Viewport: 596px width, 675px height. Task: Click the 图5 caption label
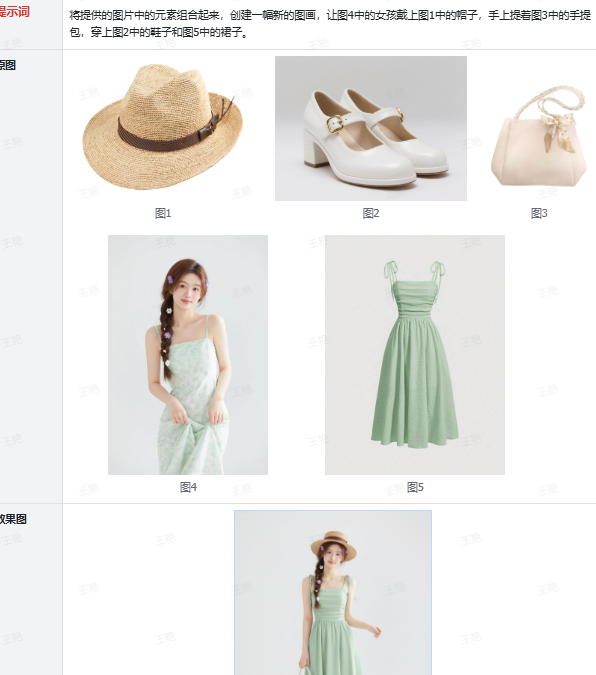click(415, 487)
